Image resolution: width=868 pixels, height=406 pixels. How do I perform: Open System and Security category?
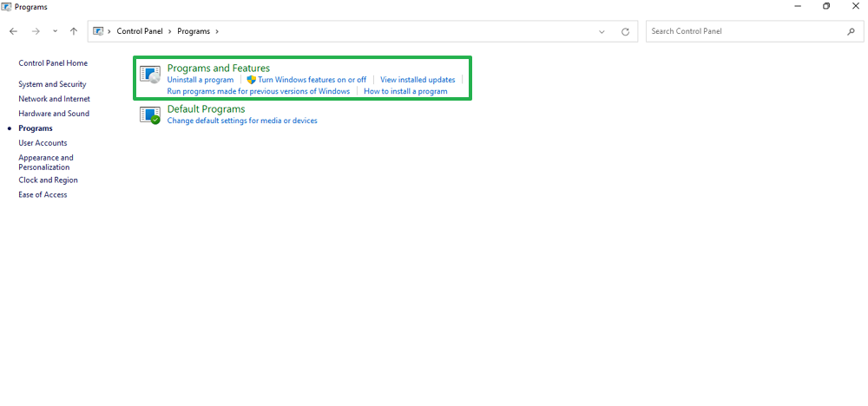53,84
